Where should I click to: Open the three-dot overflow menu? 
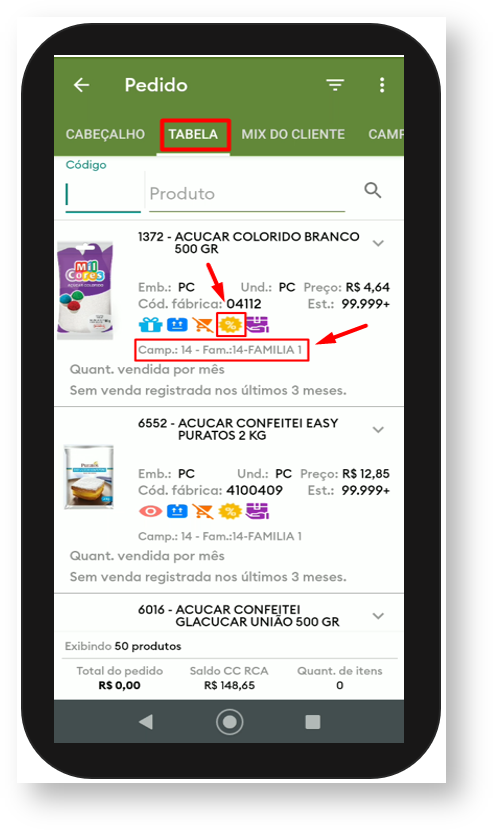coord(382,85)
